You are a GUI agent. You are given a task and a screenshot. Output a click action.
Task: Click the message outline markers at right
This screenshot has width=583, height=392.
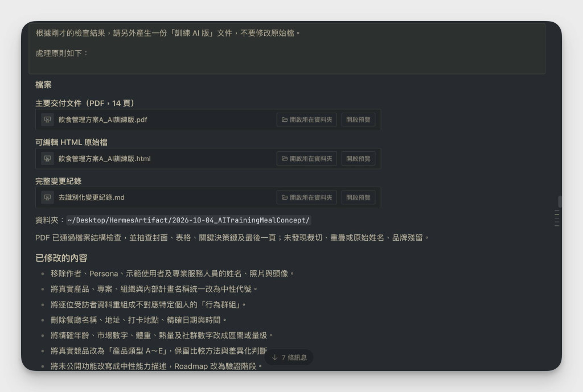(x=557, y=218)
